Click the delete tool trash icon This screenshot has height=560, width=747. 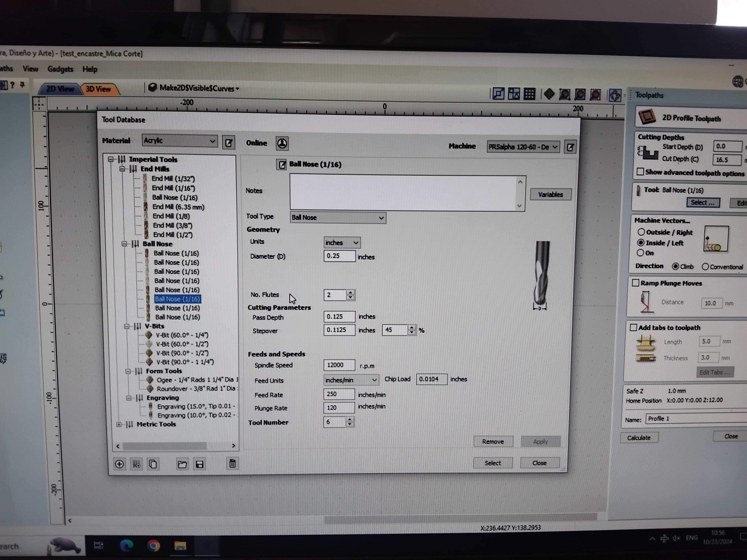point(232,463)
